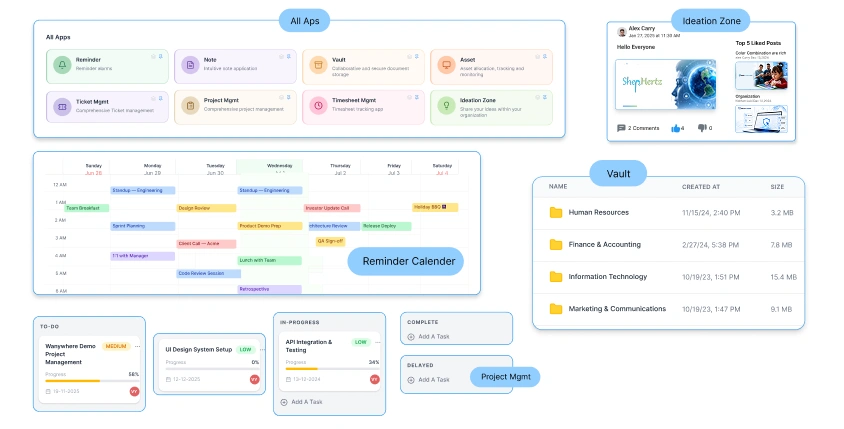844x429 pixels.
Task: Add A Task in Complete column
Action: [x=428, y=336]
